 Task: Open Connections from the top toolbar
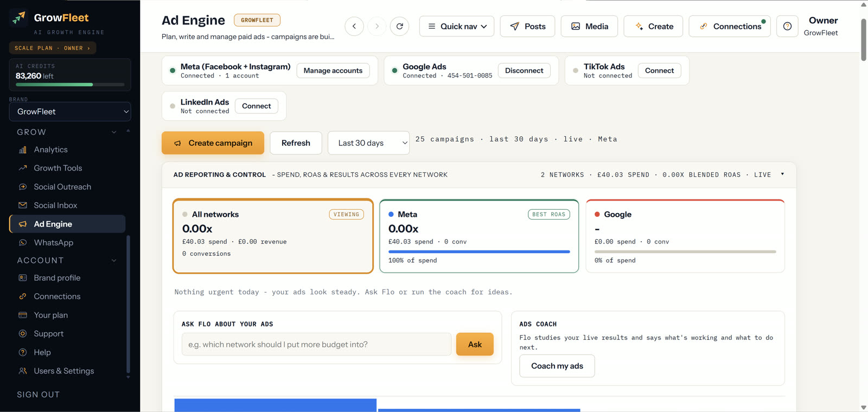click(730, 26)
